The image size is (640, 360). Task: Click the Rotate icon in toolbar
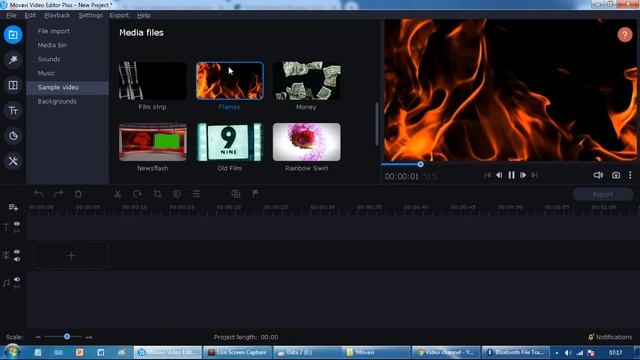(137, 194)
